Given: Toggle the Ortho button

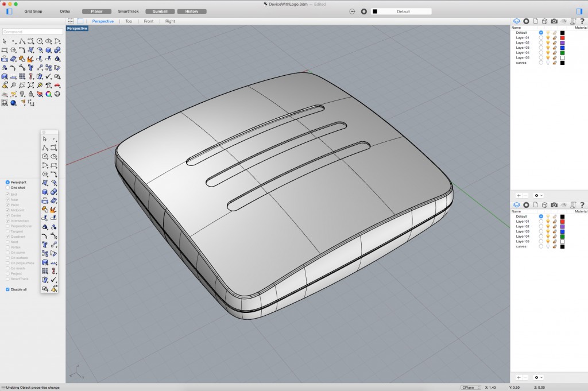Looking at the screenshot, I should point(65,11).
